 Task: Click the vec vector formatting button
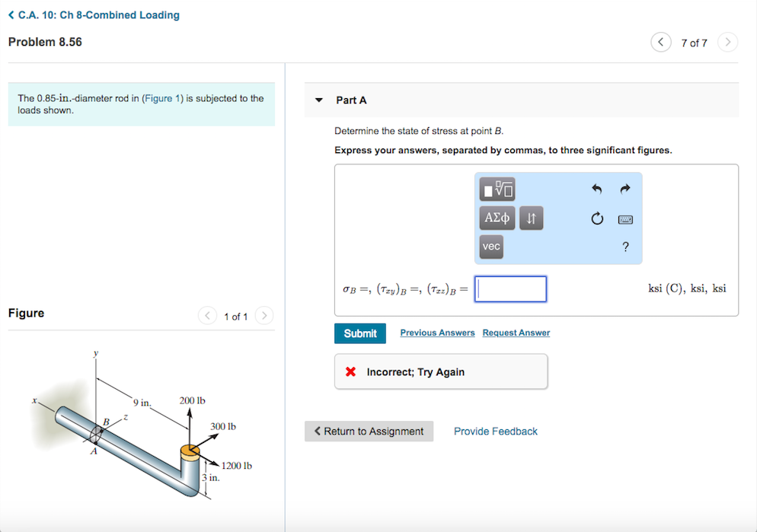click(490, 247)
